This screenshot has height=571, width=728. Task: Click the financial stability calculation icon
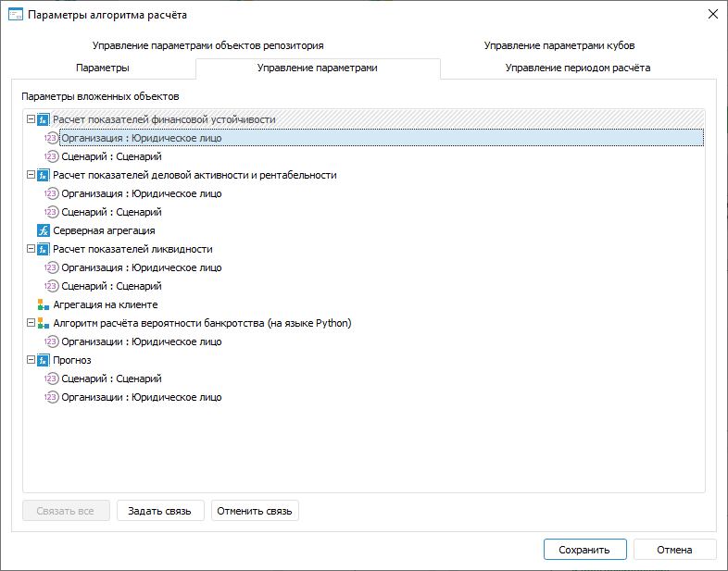pos(43,119)
